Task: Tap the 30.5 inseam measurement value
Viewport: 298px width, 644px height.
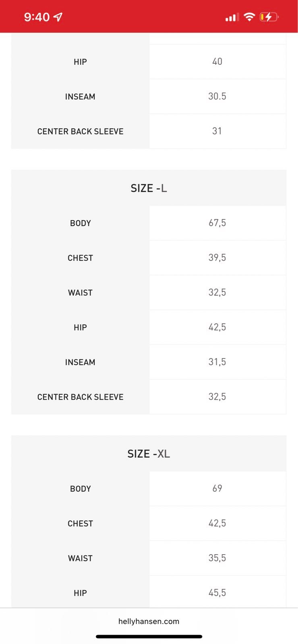Action: [217, 96]
